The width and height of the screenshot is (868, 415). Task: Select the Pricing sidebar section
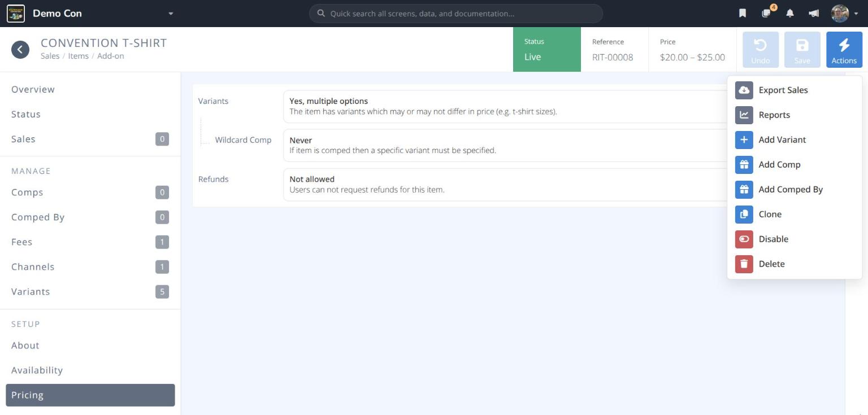[90, 395]
